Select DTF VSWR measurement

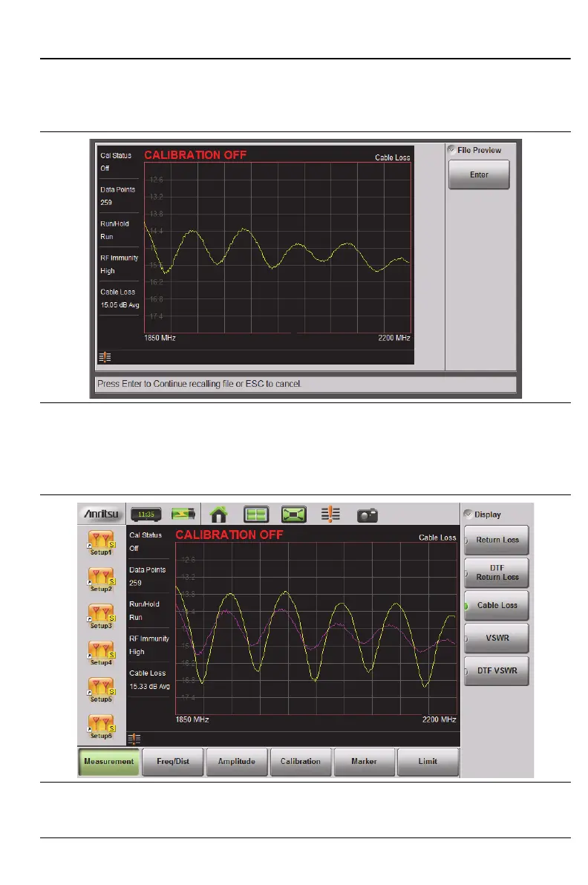point(497,670)
